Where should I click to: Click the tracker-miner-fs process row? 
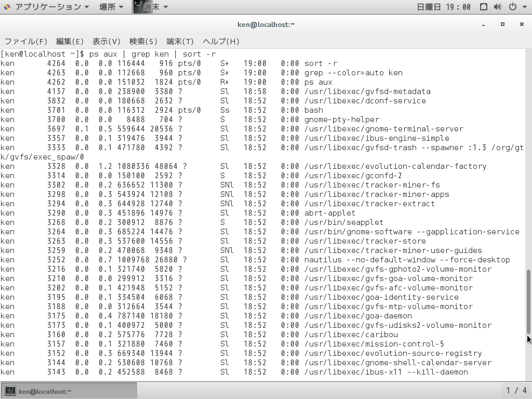coord(220,185)
